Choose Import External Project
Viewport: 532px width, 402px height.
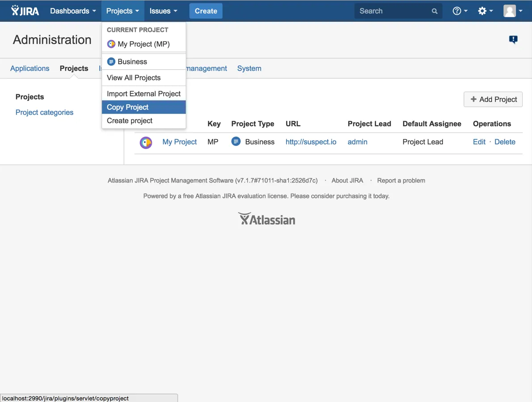[144, 93]
